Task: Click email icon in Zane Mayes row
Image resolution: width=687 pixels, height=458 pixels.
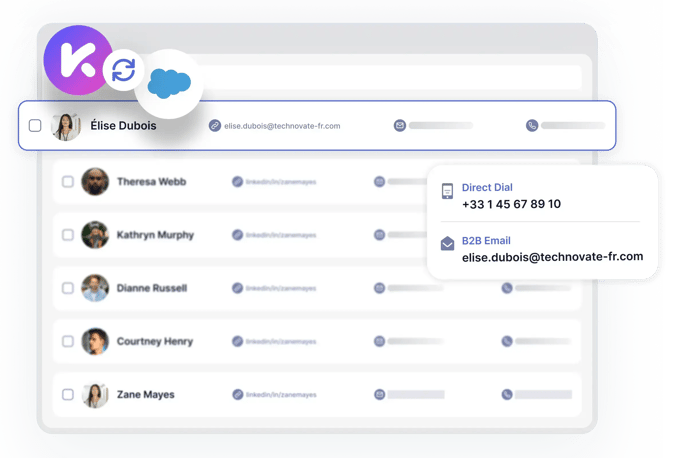Action: tap(379, 394)
